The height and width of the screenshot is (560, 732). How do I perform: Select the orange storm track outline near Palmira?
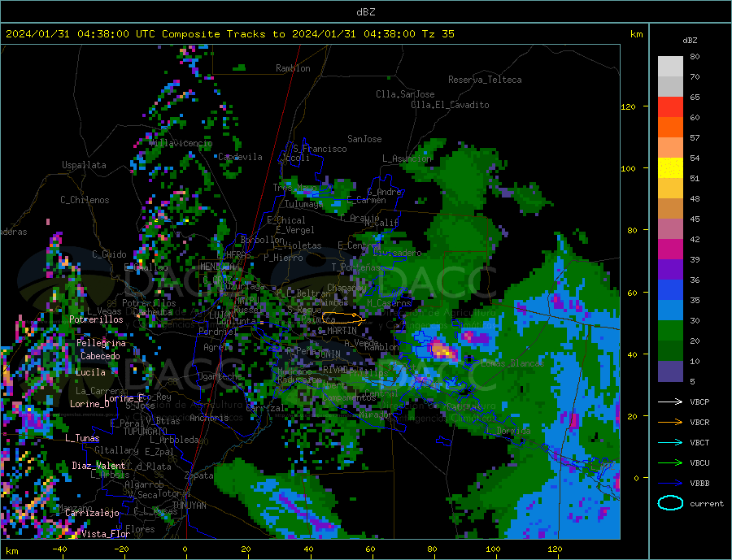(x=342, y=318)
